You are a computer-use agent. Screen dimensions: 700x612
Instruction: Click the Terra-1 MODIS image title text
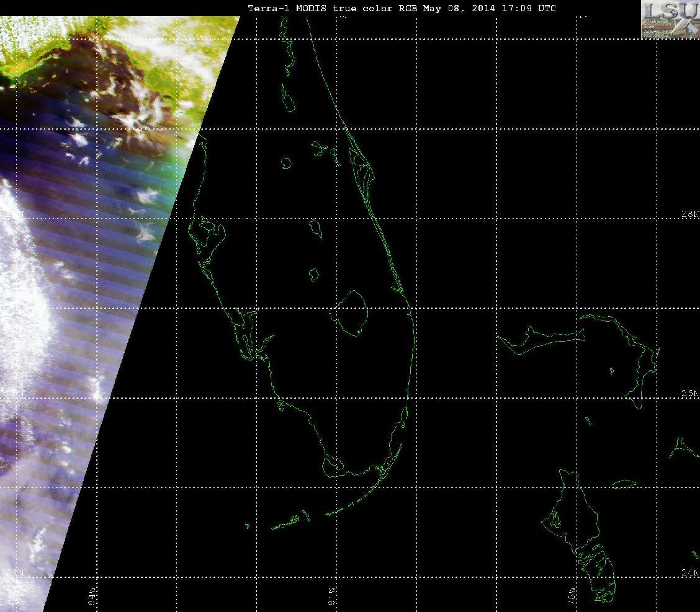click(402, 8)
